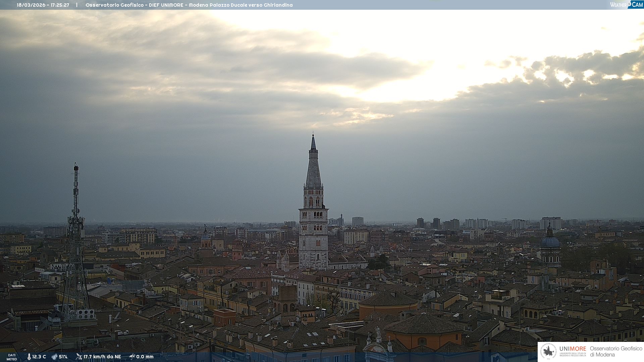The width and height of the screenshot is (644, 362).
Task: Click the 51% humidity value
Action: pyautogui.click(x=63, y=357)
